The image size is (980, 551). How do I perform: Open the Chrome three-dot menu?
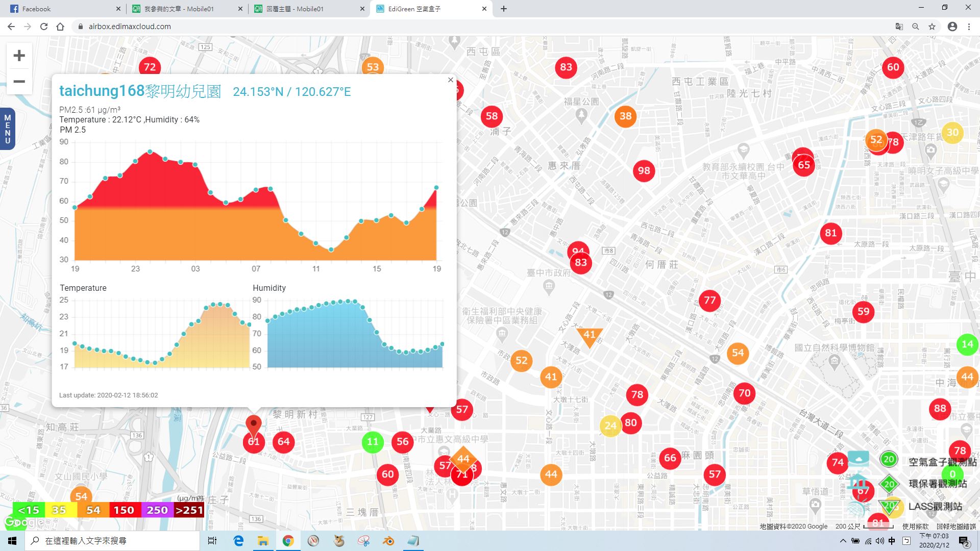969,27
